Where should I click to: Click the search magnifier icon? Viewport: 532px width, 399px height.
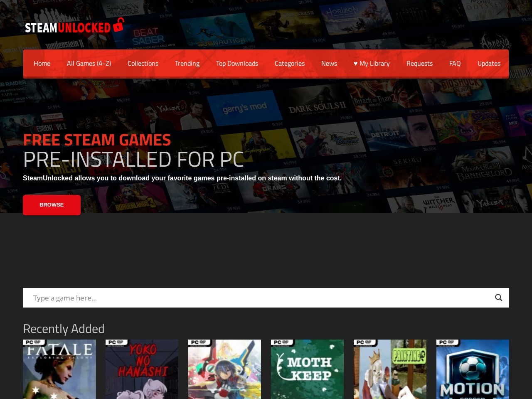pos(499,298)
